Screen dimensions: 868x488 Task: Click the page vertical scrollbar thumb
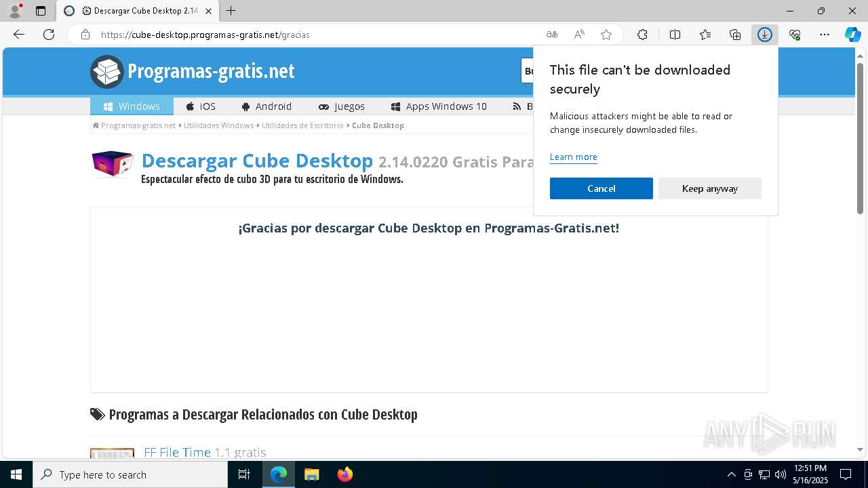861,138
